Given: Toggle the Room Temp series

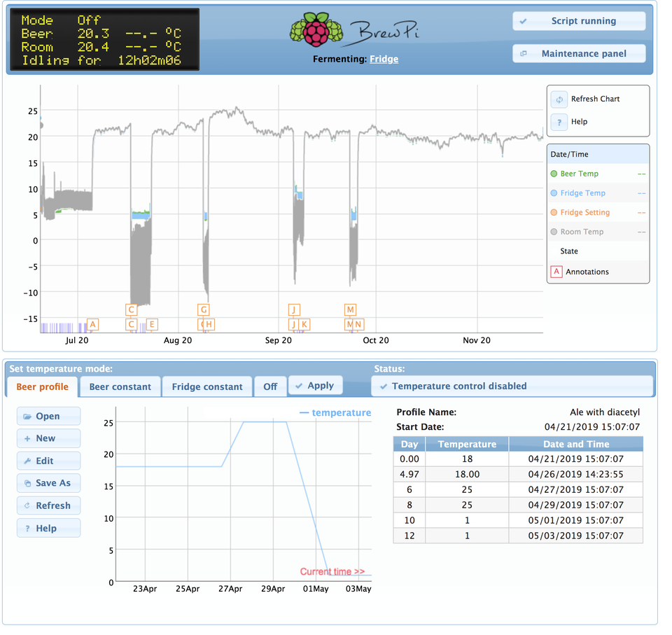Looking at the screenshot, I should [x=598, y=232].
